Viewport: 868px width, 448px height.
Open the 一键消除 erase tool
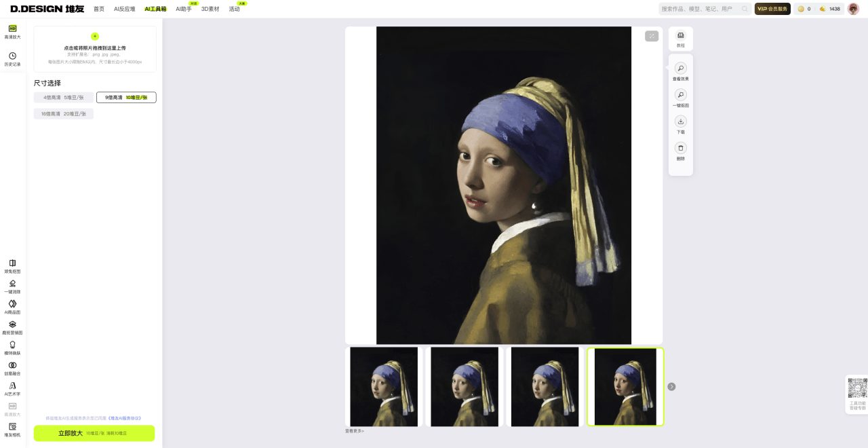(x=12, y=286)
